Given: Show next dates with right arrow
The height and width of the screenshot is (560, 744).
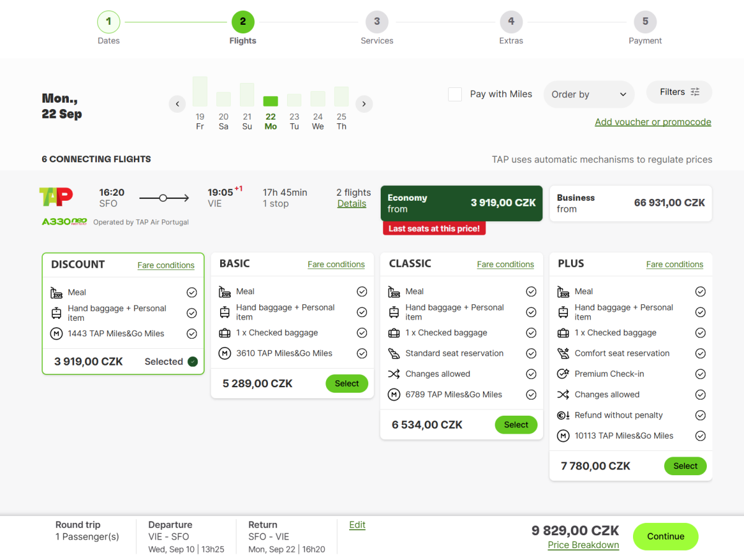Looking at the screenshot, I should point(364,104).
